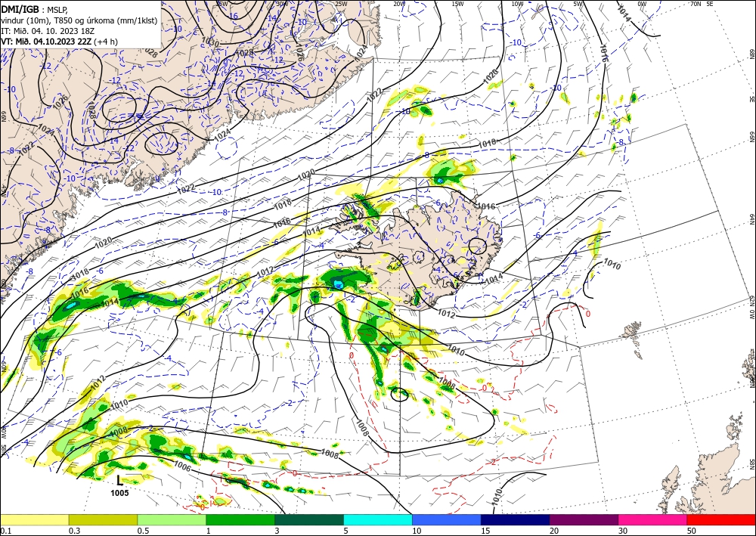The image size is (756, 536).
Task: Click the "1005" pressure value under the L
Action: point(119,493)
